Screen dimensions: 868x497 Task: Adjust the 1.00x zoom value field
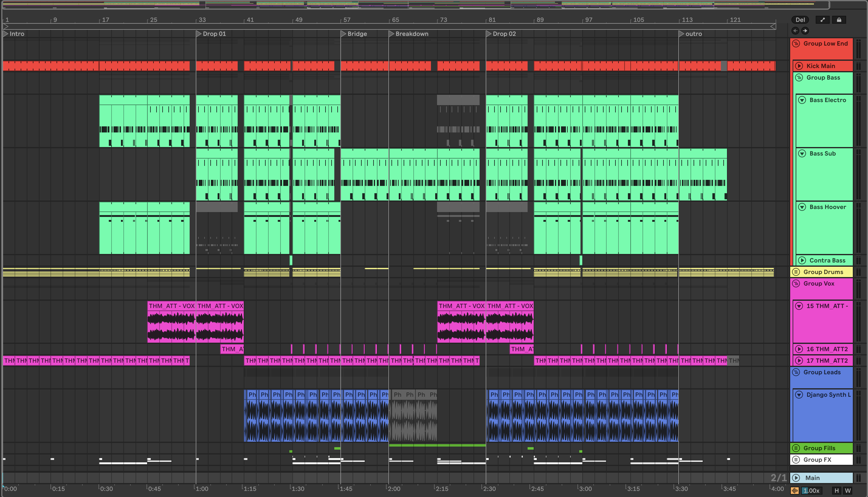click(x=811, y=491)
